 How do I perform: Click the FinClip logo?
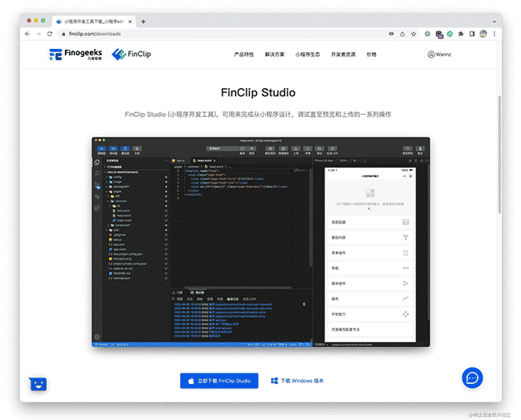coord(131,55)
